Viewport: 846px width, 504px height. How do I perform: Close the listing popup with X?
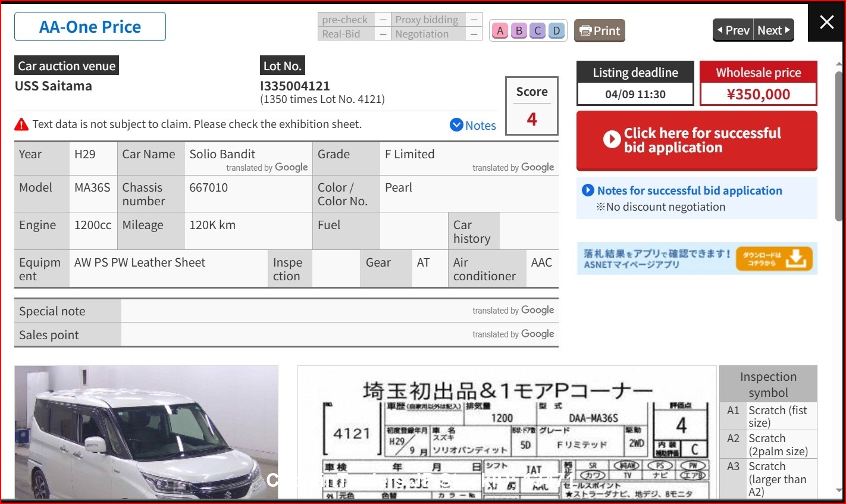click(x=826, y=22)
